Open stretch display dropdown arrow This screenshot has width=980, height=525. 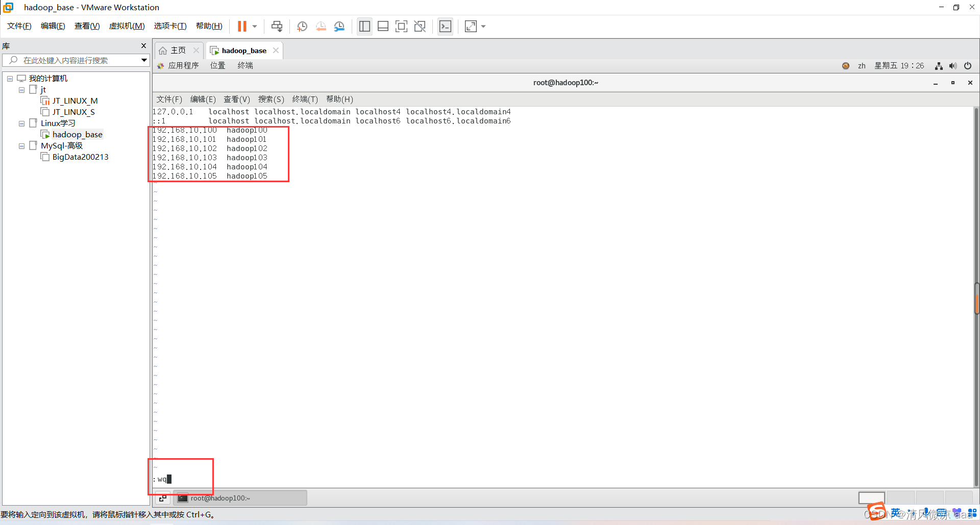(x=483, y=26)
